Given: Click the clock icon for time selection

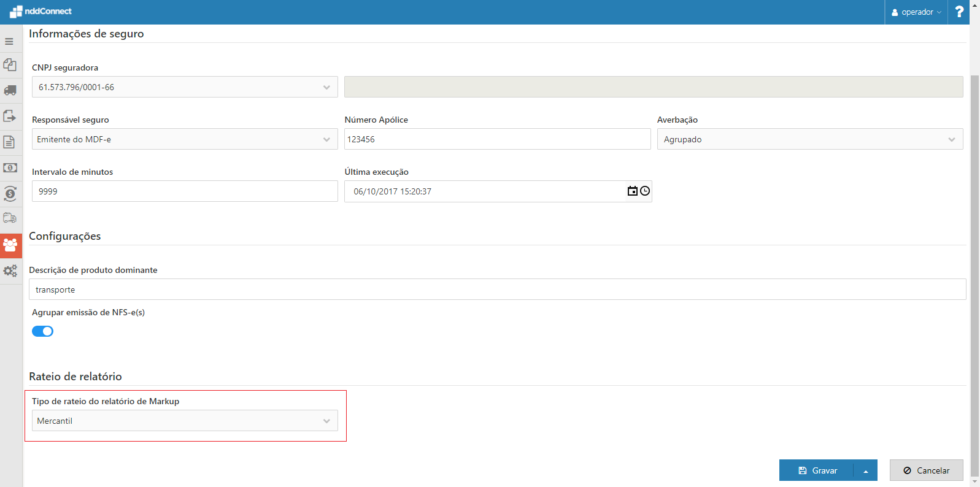Looking at the screenshot, I should coord(645,191).
